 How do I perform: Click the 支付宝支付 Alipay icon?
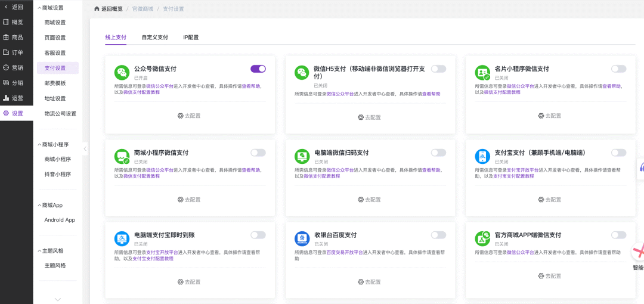click(x=482, y=156)
